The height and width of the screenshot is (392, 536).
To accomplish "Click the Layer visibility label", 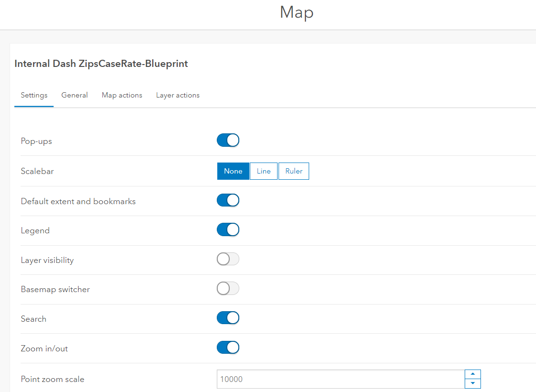I will [x=47, y=260].
